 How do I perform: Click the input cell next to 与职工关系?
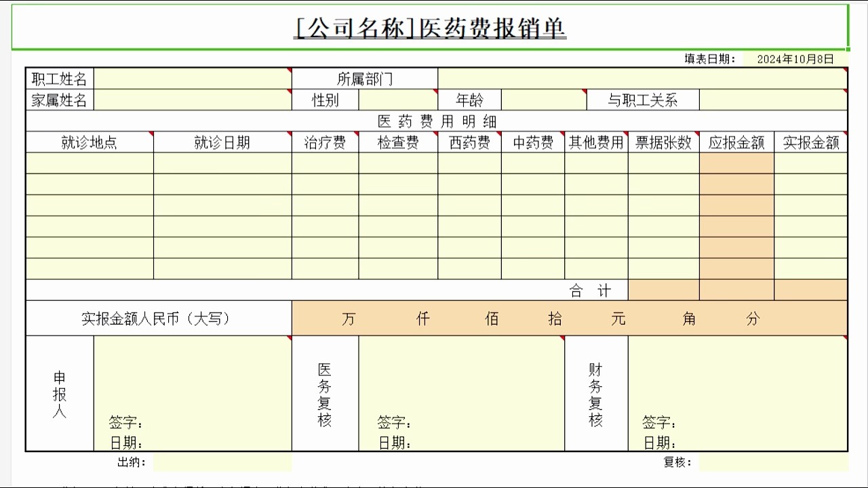tap(773, 100)
